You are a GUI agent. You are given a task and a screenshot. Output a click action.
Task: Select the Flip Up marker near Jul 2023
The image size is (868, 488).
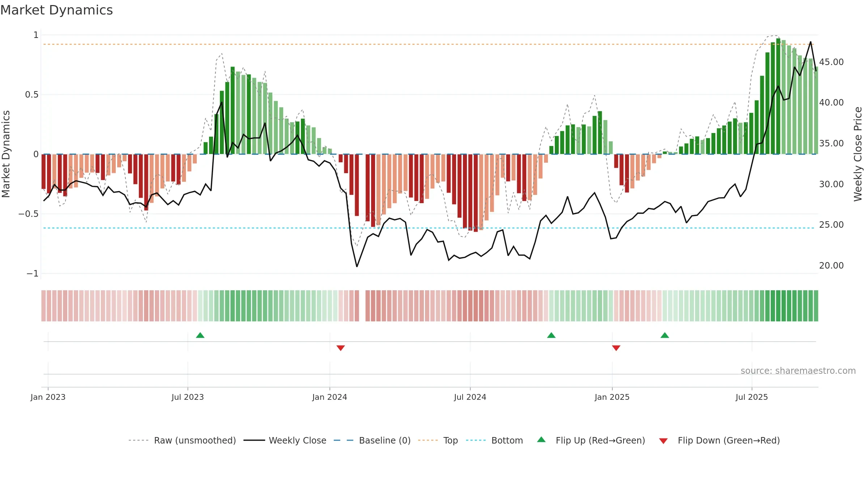200,335
